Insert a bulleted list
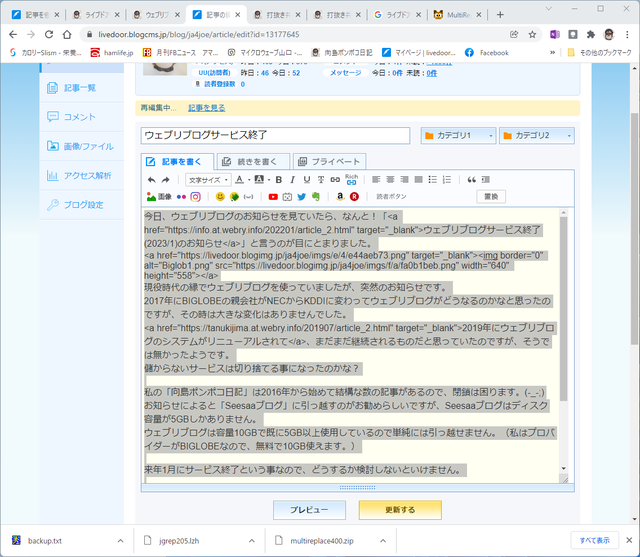 (433, 180)
